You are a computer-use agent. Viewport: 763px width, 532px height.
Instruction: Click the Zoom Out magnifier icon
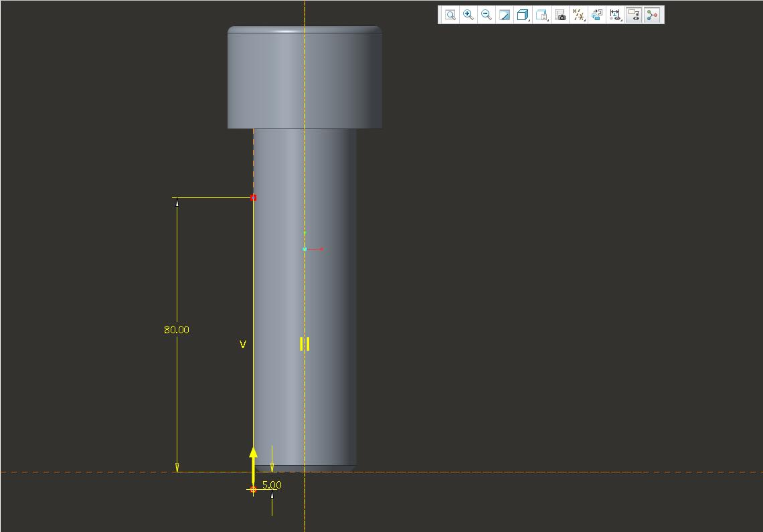point(486,15)
